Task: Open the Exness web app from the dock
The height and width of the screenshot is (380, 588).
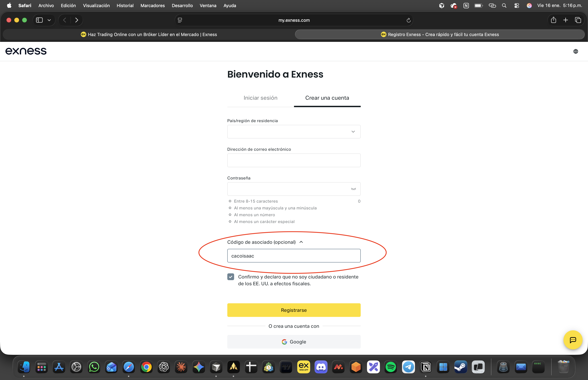Action: click(304, 367)
